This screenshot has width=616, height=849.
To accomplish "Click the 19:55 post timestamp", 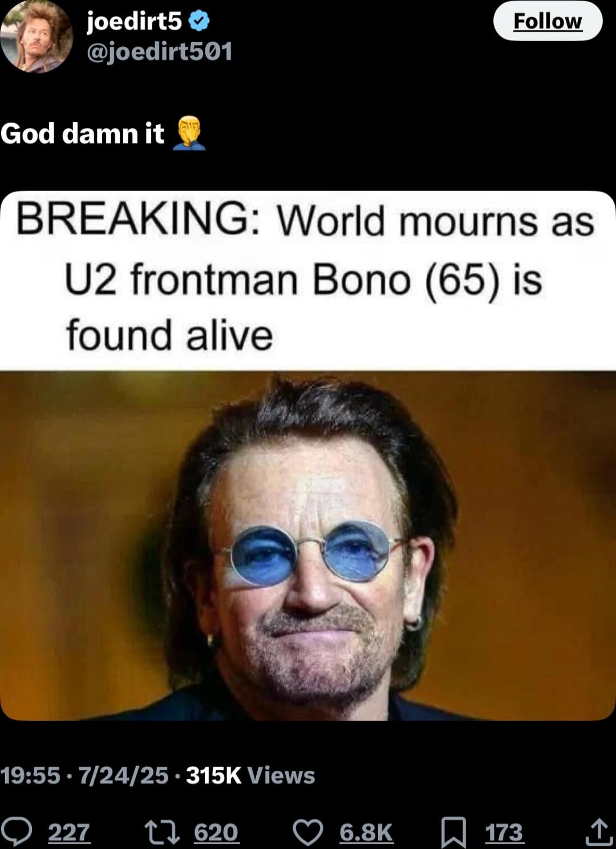I will point(30,775).
